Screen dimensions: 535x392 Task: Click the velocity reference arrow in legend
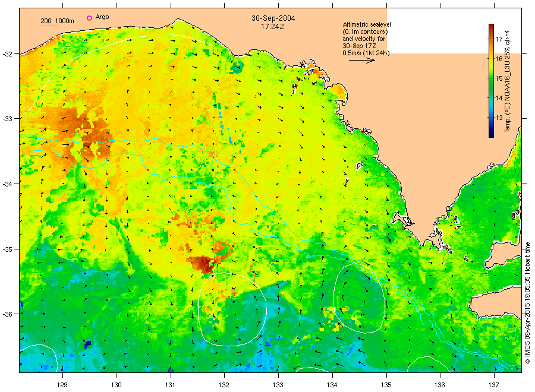point(361,61)
